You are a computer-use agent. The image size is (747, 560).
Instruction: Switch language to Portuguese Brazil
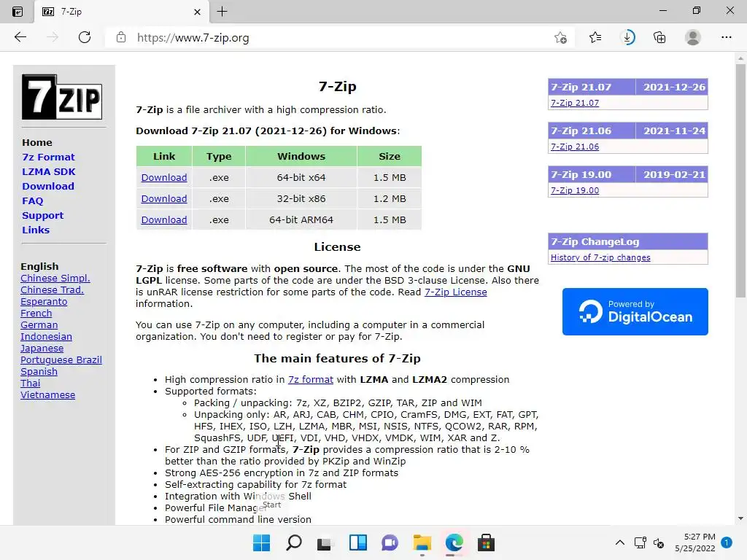coord(61,360)
